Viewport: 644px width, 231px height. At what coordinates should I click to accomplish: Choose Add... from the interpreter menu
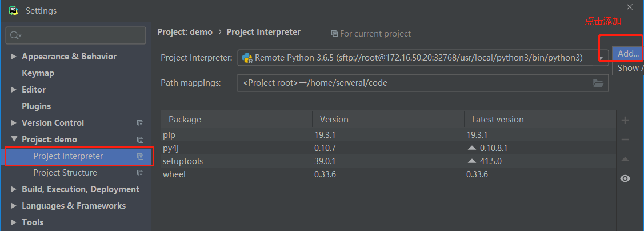click(628, 54)
